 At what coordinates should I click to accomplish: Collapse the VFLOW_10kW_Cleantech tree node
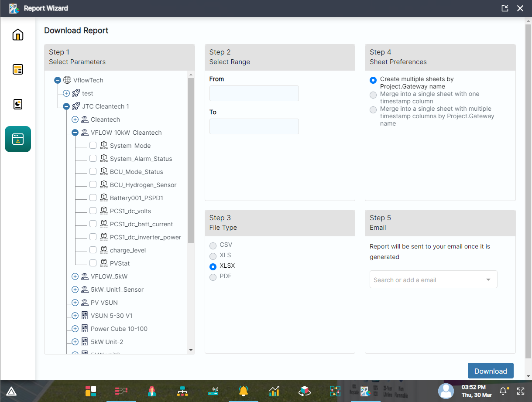point(75,133)
